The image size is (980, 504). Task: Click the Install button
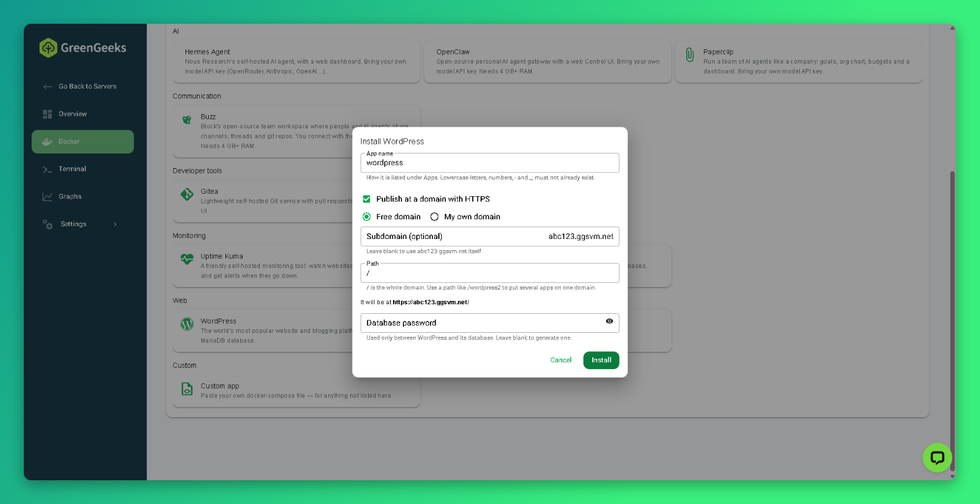pyautogui.click(x=601, y=360)
